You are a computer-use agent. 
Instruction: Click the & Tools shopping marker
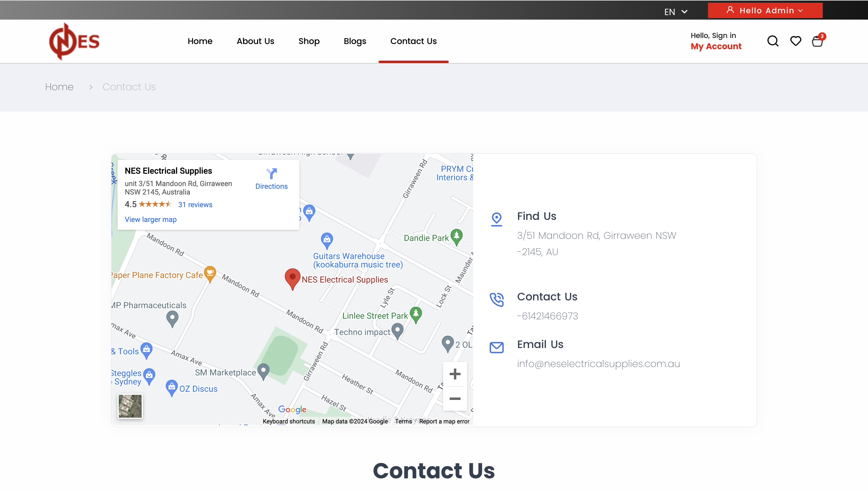click(146, 351)
